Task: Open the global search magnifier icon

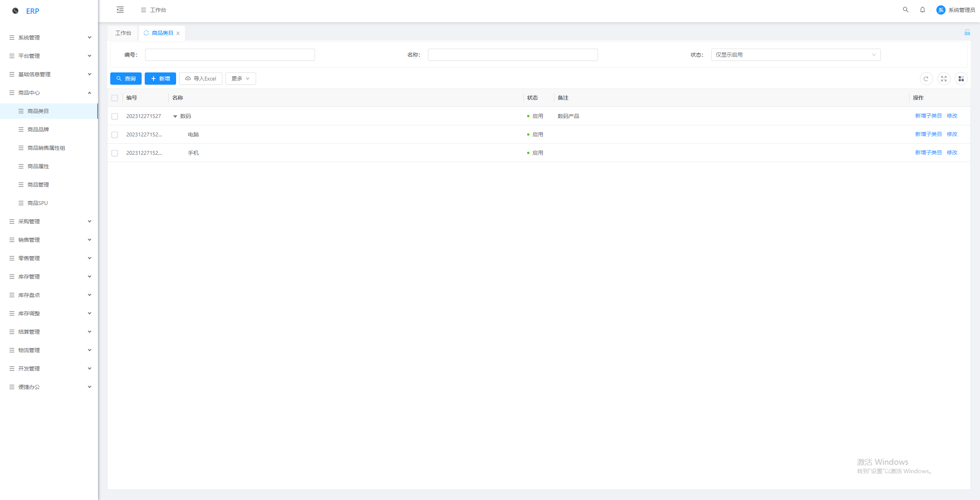Action: coord(905,10)
